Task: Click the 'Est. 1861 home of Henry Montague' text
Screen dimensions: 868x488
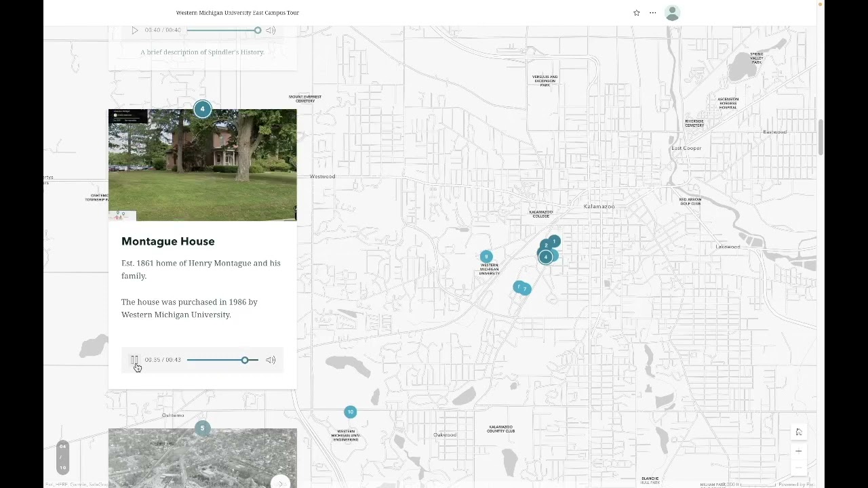Action: point(201,269)
